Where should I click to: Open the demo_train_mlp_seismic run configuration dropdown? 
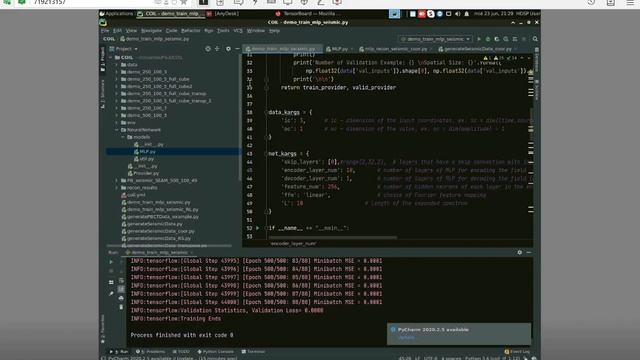435,39
